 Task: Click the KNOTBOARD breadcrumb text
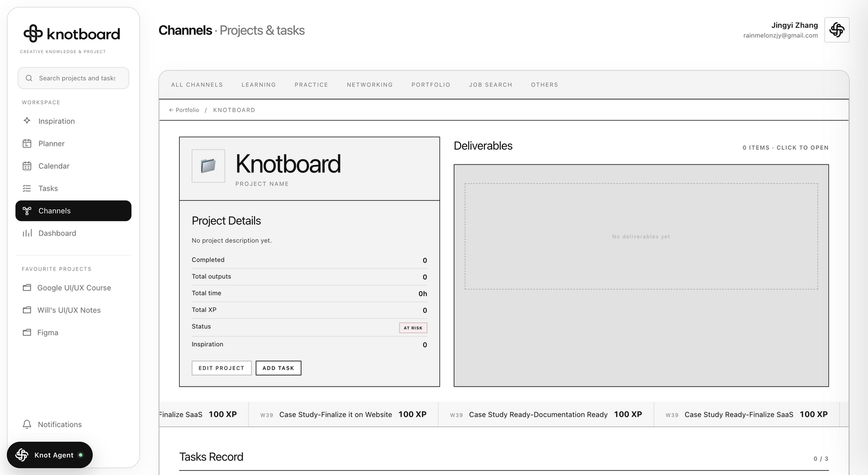pyautogui.click(x=234, y=110)
